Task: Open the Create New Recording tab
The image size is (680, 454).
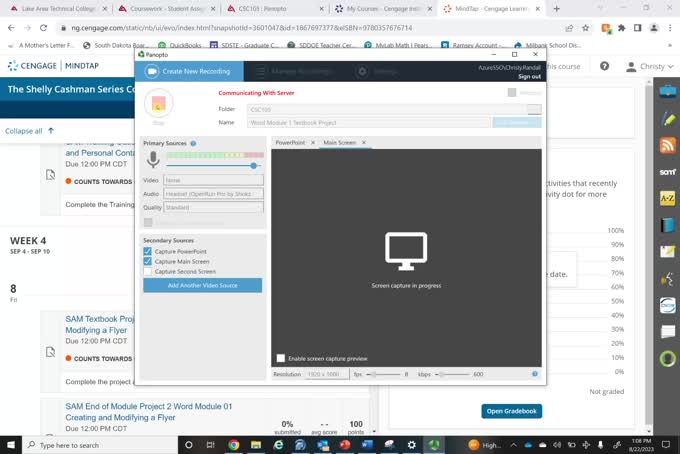Action: pyautogui.click(x=189, y=71)
